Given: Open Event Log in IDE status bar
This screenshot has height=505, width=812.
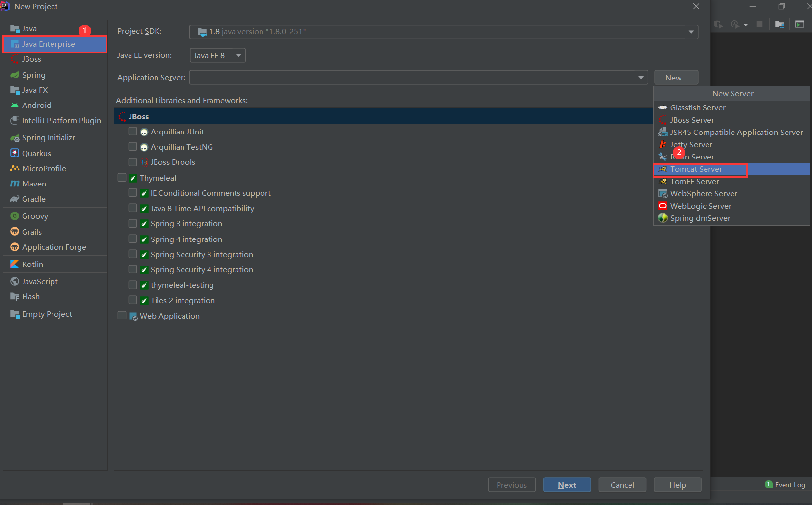Looking at the screenshot, I should click(785, 485).
